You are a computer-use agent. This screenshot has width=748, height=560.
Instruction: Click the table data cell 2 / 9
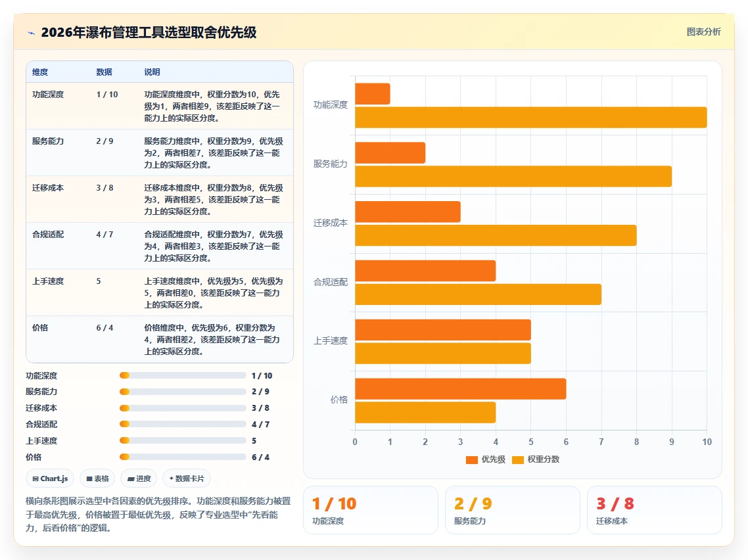[105, 141]
